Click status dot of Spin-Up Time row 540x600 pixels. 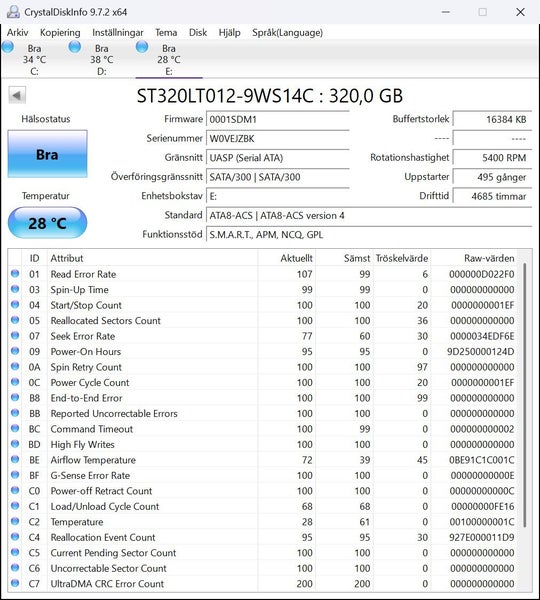[x=15, y=289]
